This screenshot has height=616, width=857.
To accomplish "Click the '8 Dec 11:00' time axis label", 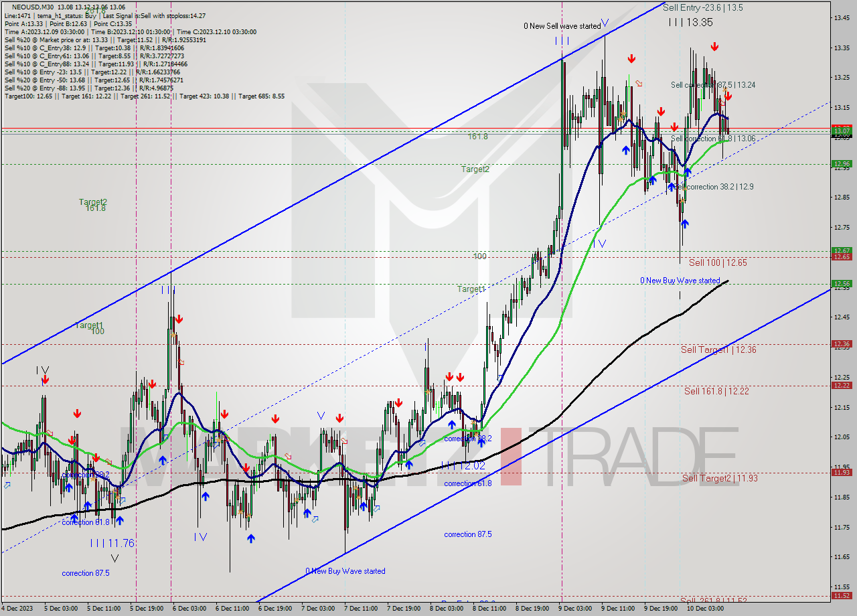I will click(489, 609).
